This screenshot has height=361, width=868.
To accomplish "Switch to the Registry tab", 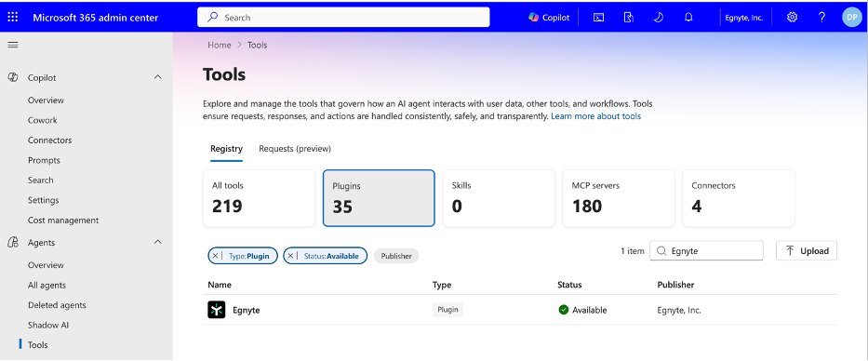I will (x=226, y=149).
